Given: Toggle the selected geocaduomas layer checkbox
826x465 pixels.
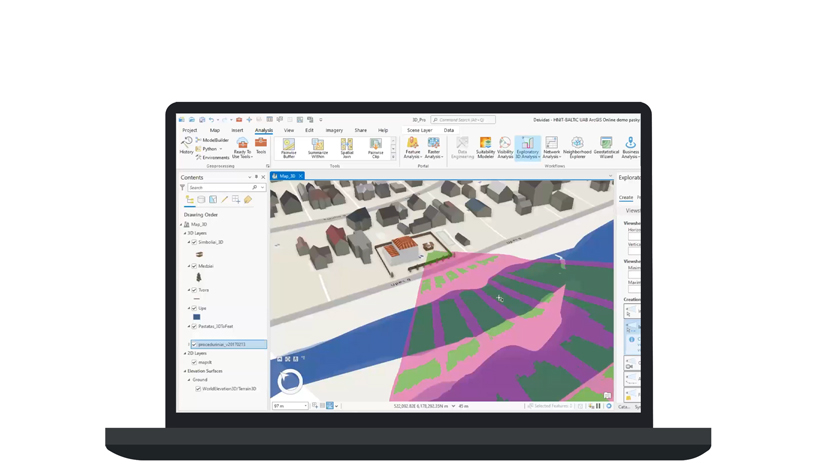Looking at the screenshot, I should coord(194,344).
